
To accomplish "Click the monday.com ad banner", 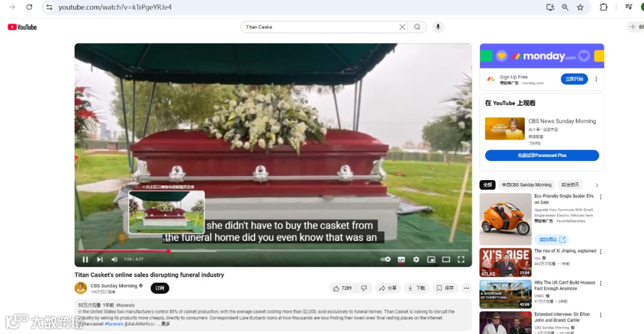I will click(x=541, y=56).
